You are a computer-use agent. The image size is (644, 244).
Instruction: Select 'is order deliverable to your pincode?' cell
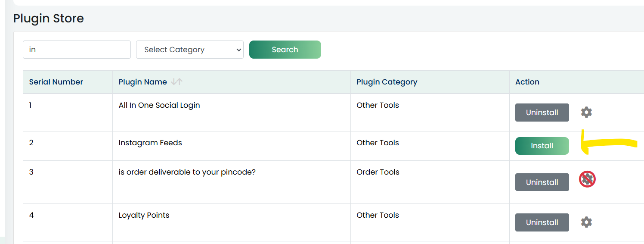click(232, 182)
